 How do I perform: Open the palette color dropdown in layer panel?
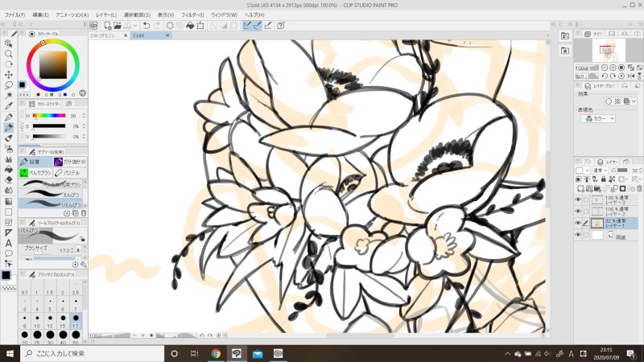tap(582, 171)
